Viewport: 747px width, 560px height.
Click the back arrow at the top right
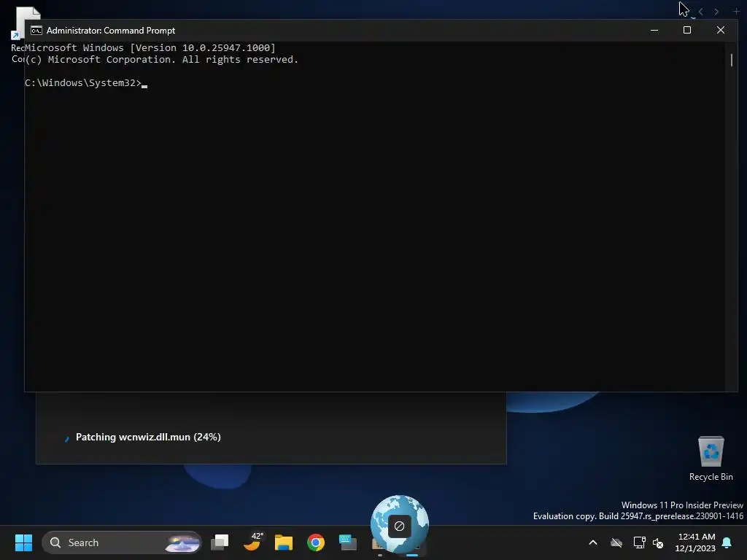[700, 12]
